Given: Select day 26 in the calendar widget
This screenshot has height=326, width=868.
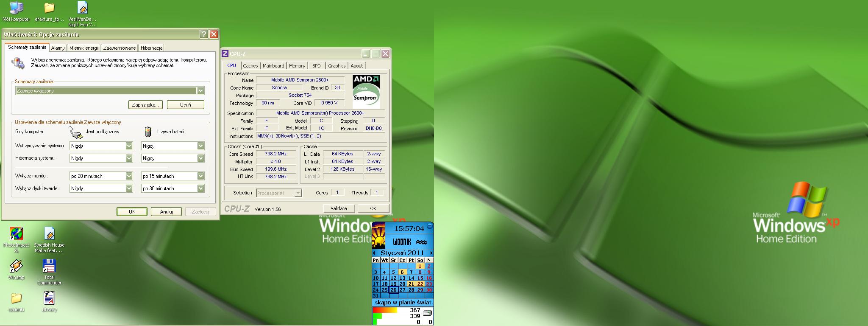Looking at the screenshot, I should coord(393,290).
